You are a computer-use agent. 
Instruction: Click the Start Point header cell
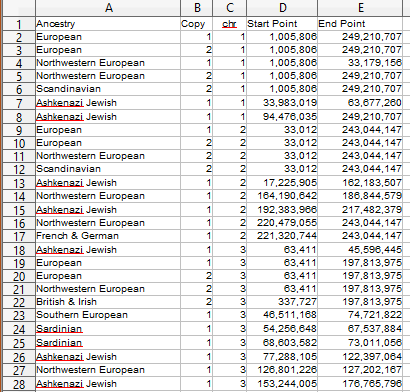click(x=282, y=24)
